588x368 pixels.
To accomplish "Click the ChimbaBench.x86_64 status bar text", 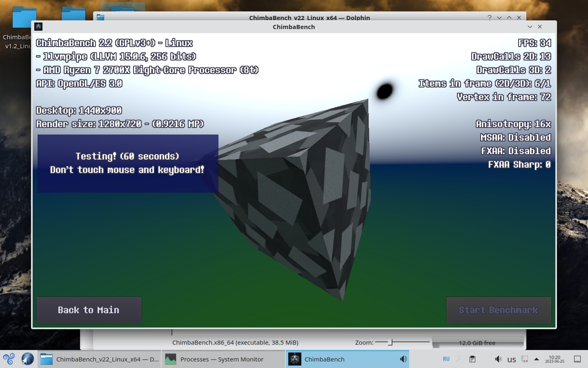I will point(235,343).
